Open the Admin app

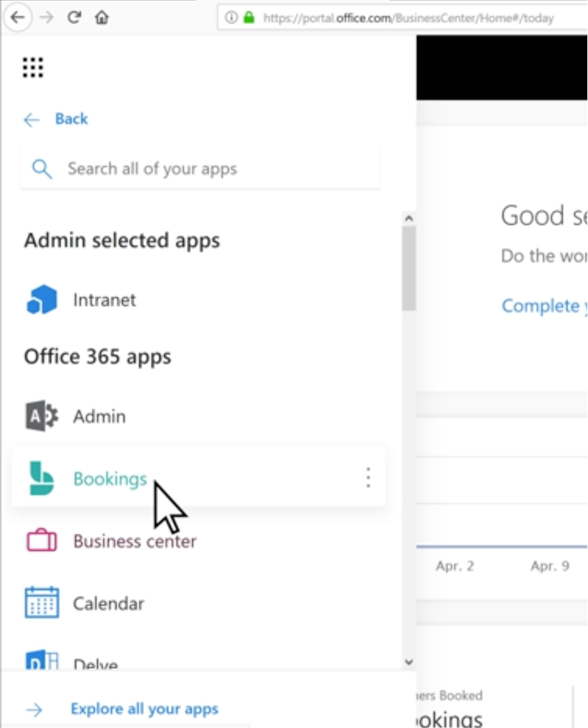tap(99, 416)
